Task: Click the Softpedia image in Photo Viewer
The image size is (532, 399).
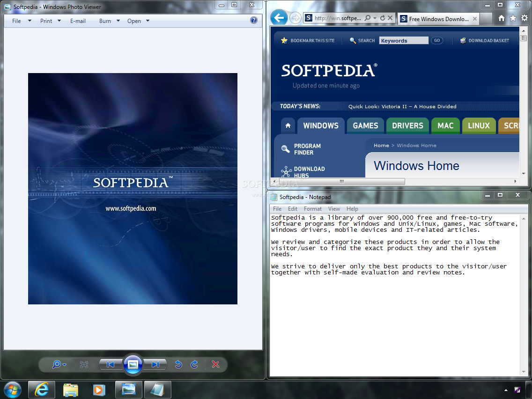Action: (133, 189)
